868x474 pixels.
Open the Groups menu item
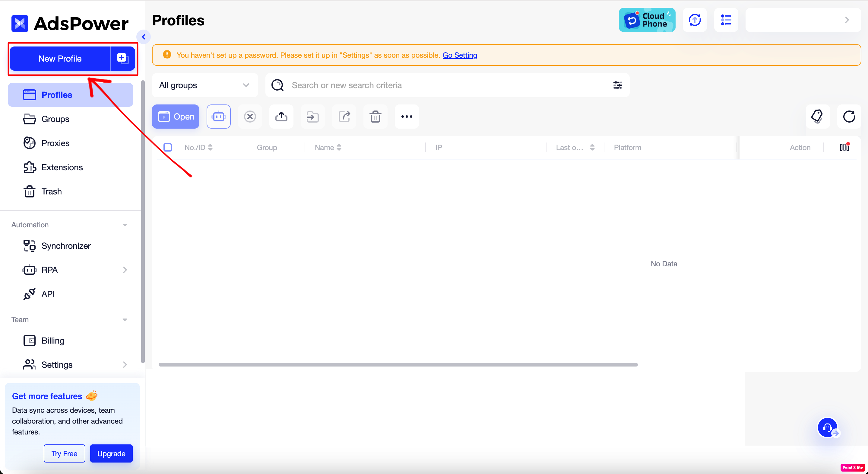coord(71,119)
